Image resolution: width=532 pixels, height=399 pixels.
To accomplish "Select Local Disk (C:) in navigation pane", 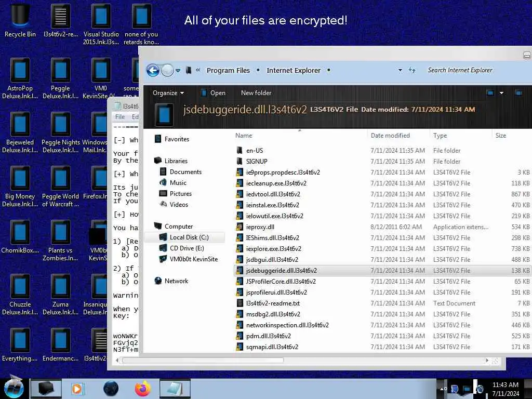I will click(184, 237).
